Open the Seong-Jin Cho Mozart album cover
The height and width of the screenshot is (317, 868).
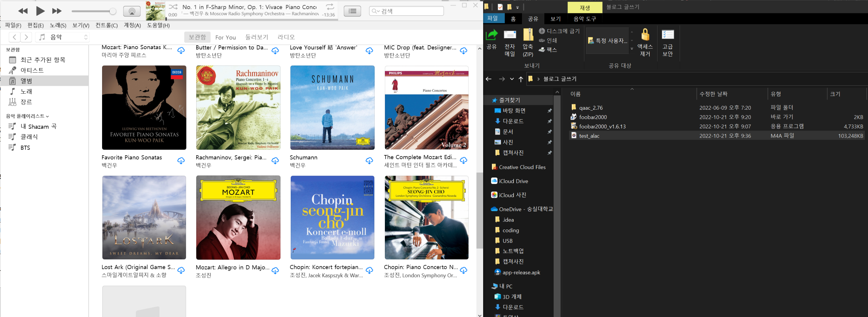click(x=238, y=218)
